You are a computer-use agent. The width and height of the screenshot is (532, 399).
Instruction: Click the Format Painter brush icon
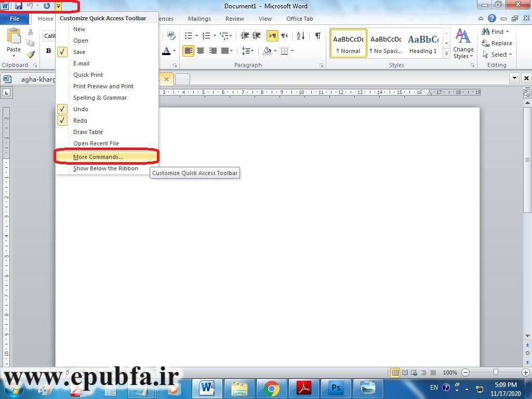pyautogui.click(x=31, y=55)
